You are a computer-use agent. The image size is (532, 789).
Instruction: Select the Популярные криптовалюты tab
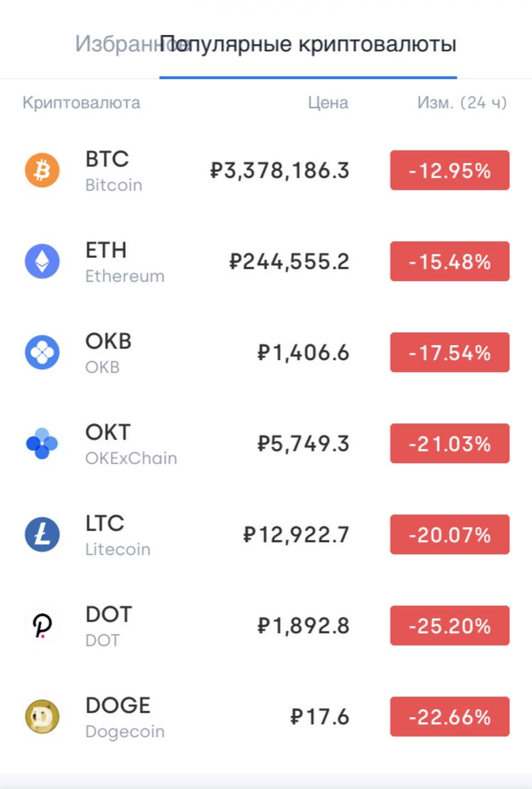(308, 44)
